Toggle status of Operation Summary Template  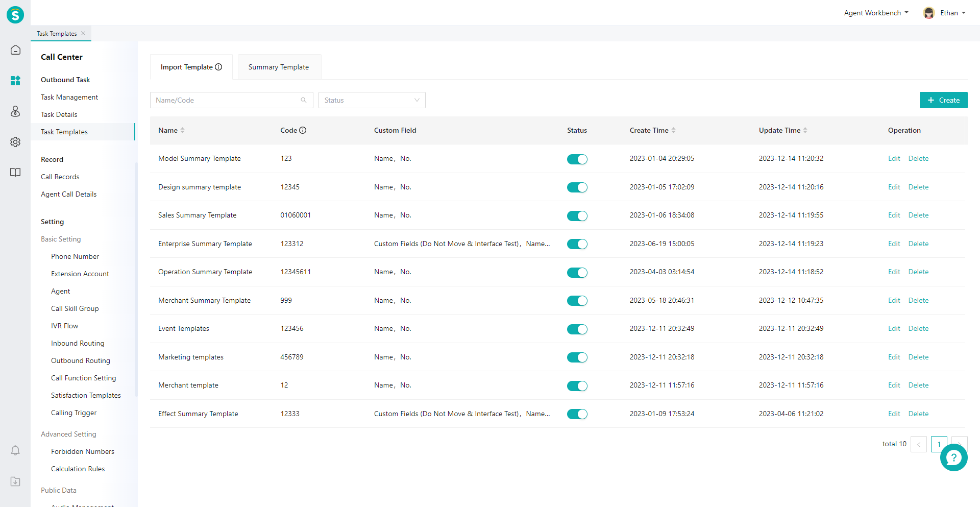point(577,273)
